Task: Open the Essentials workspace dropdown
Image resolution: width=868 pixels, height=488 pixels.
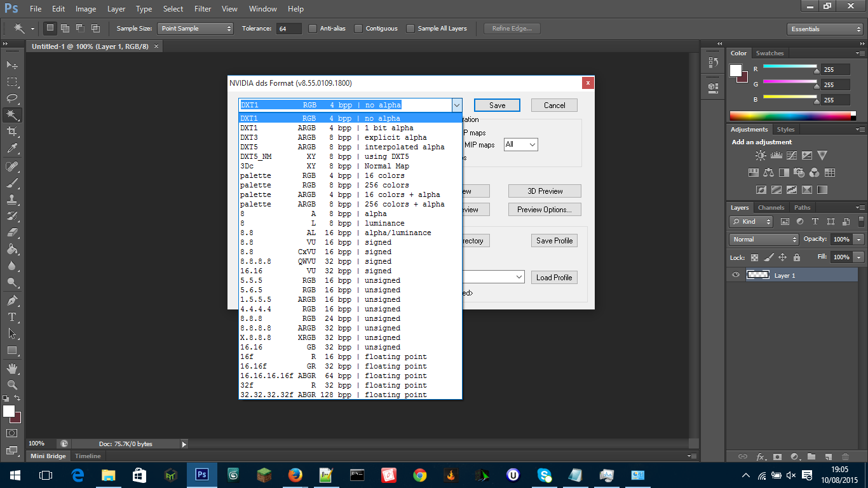Action: click(x=824, y=29)
